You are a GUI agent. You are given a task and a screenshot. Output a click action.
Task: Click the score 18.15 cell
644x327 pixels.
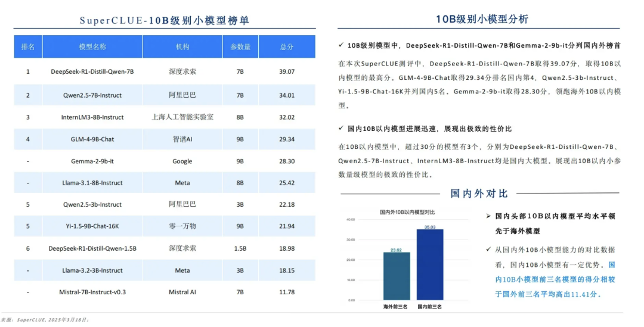click(287, 270)
